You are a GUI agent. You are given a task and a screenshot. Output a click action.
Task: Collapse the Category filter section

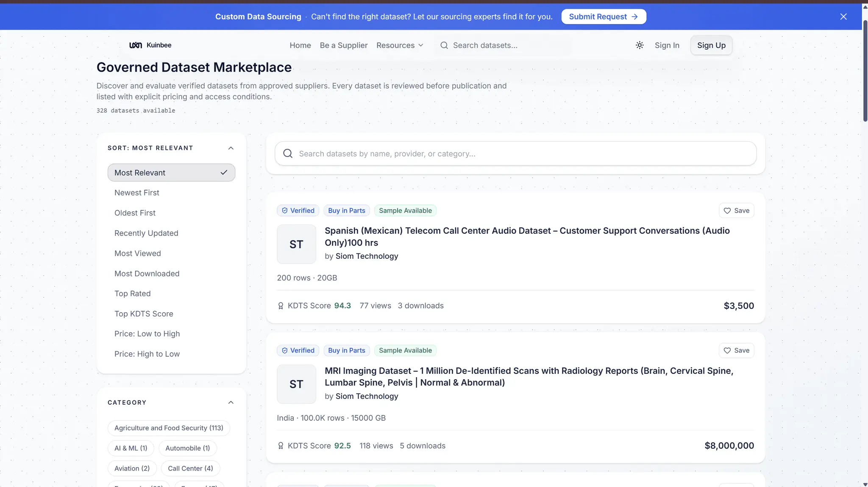pyautogui.click(x=231, y=403)
